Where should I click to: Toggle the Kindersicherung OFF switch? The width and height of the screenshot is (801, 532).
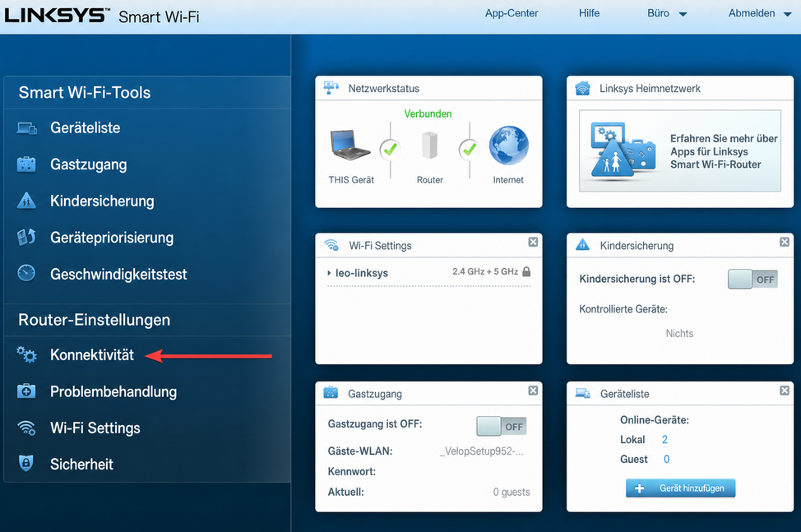752,280
